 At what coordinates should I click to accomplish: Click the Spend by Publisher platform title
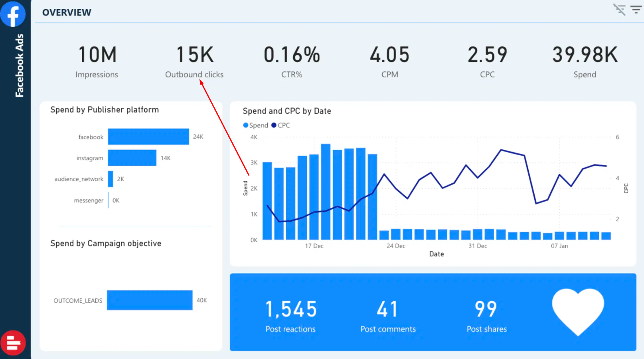(x=105, y=110)
